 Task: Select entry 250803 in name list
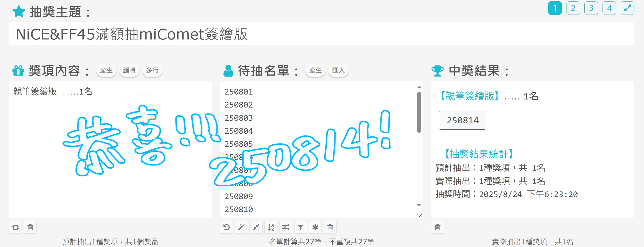[x=239, y=118]
